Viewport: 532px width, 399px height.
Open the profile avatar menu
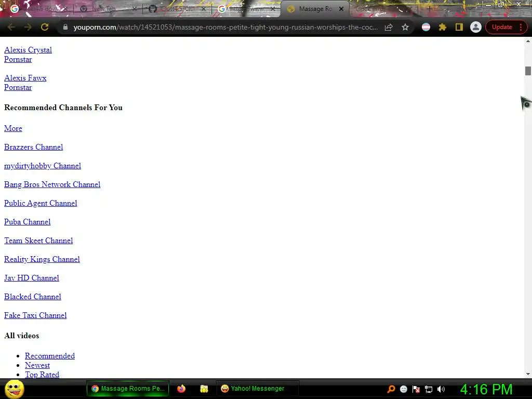(x=476, y=27)
